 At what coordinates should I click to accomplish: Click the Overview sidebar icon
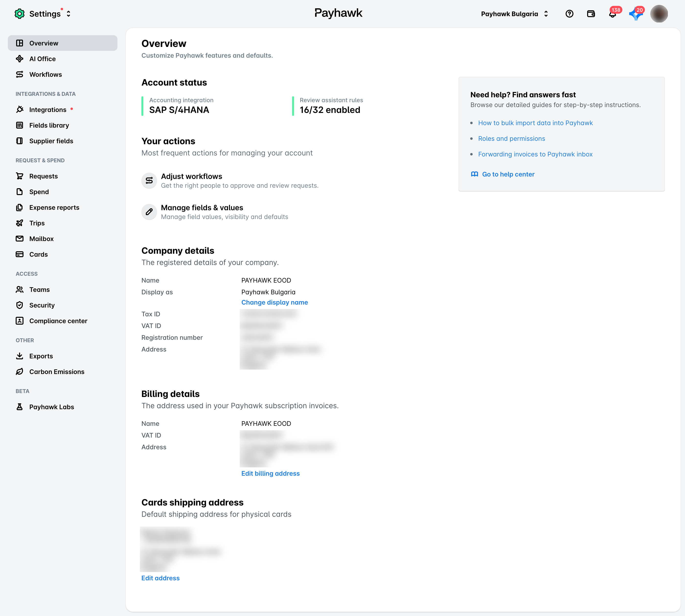tap(20, 43)
